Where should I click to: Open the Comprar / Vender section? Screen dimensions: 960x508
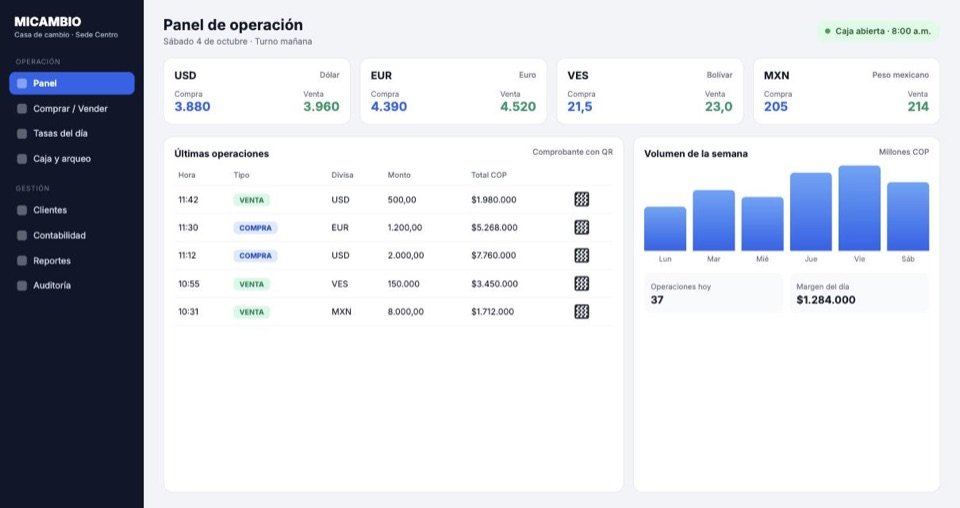point(72,108)
